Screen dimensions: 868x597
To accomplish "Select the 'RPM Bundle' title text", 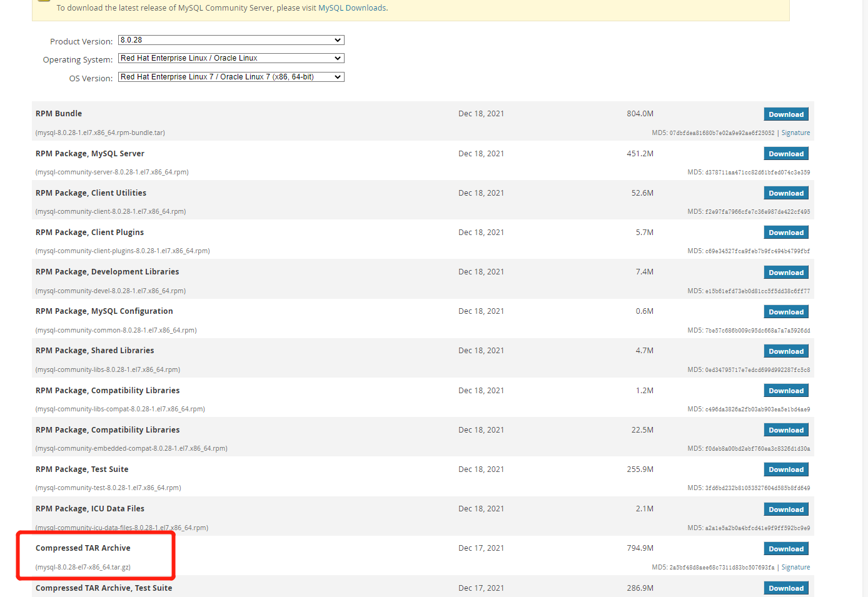I will click(x=59, y=114).
